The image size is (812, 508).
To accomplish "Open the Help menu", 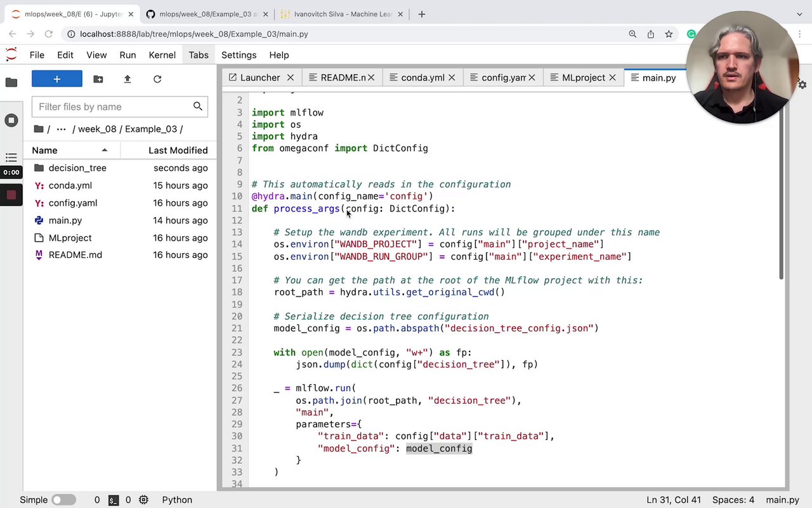I will [x=278, y=55].
